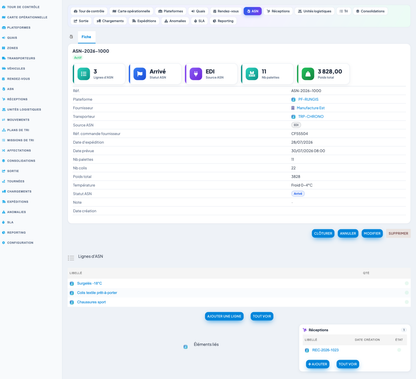The image size is (416, 379).
Task: Open the Surgelés -18°C line
Action: [x=89, y=283]
